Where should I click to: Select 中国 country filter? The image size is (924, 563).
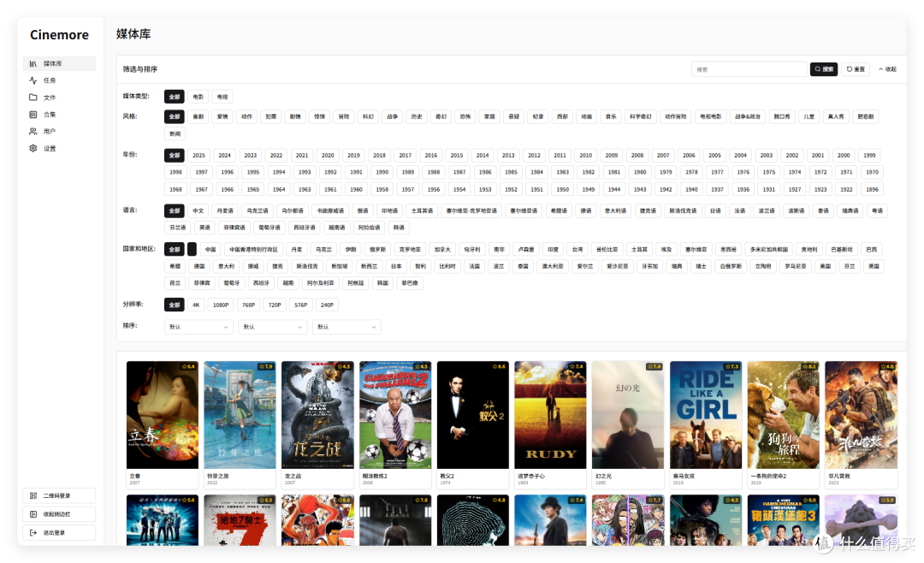pyautogui.click(x=210, y=249)
